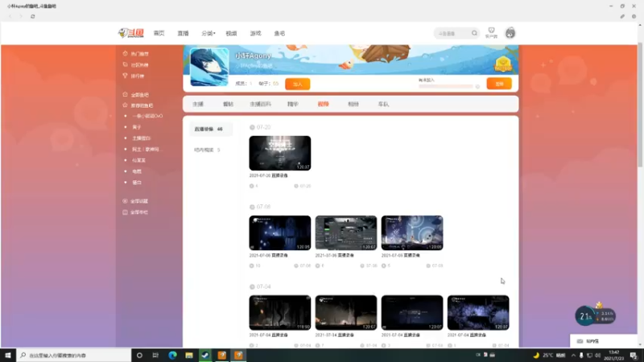The width and height of the screenshot is (644, 362).
Task: Click the gear icon at window top right
Action: pyautogui.click(x=634, y=16)
